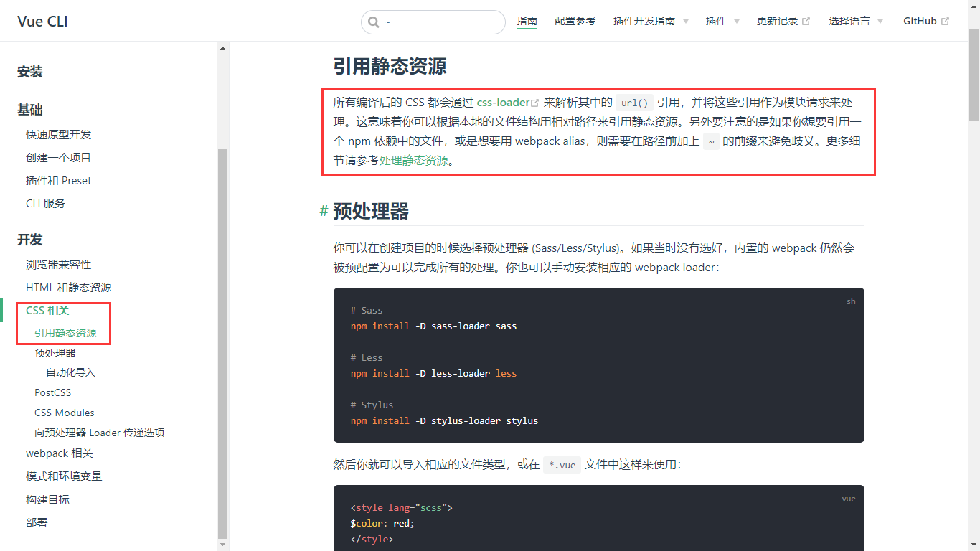
Task: Open the css-loader documentation link
Action: (503, 102)
